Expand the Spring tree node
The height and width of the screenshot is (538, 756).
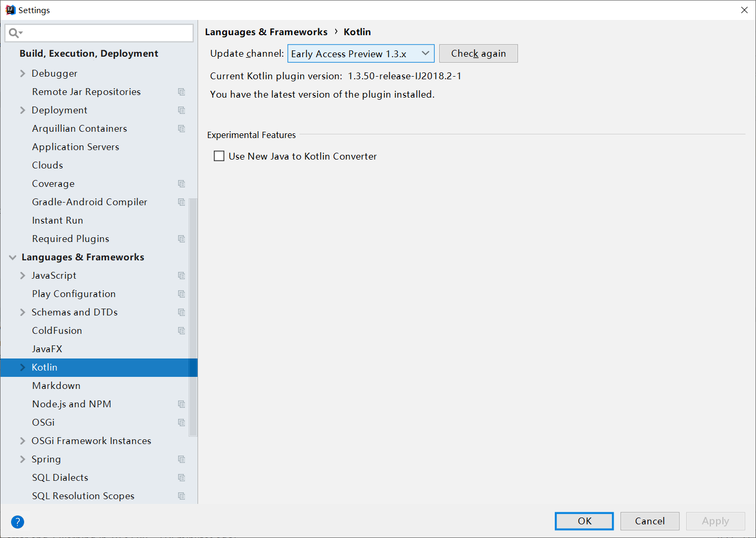click(x=23, y=459)
